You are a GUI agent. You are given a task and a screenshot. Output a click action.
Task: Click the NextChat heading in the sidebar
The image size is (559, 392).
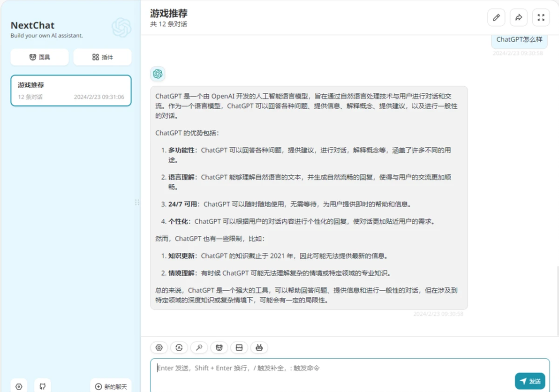[x=32, y=25]
